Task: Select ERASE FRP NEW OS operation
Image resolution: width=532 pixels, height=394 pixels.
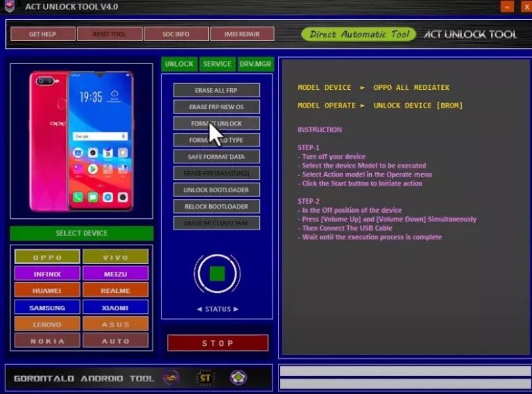Action: coord(216,107)
